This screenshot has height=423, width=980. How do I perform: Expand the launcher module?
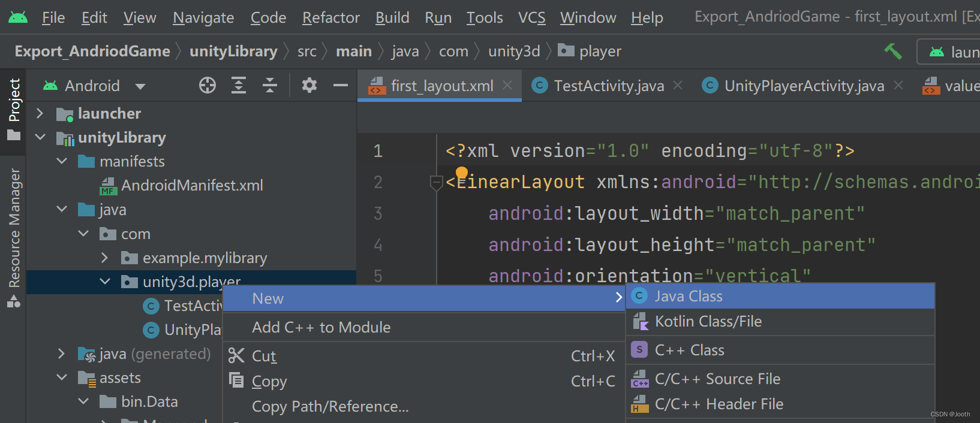(40, 113)
